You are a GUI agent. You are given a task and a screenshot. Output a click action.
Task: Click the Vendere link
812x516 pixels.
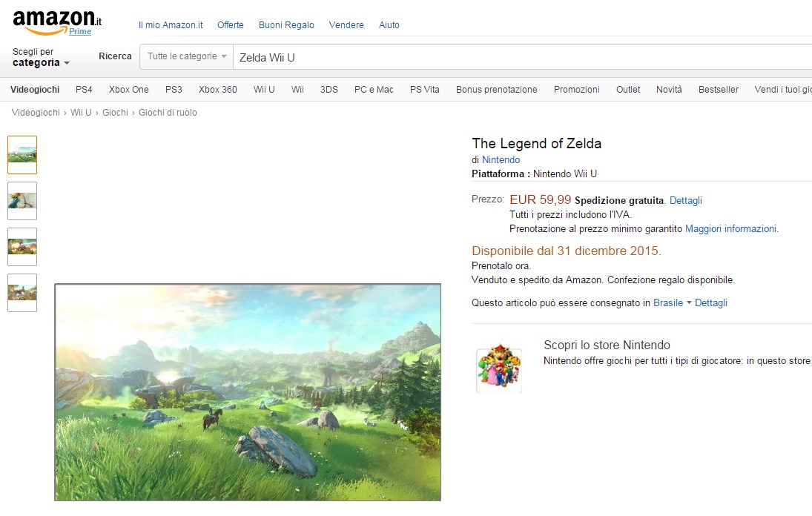(346, 25)
